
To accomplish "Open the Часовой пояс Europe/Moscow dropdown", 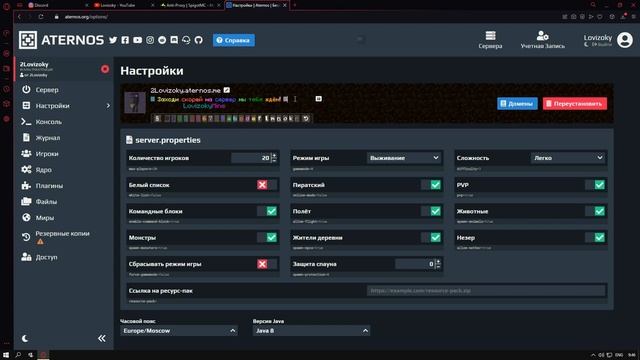I will pyautogui.click(x=179, y=331).
